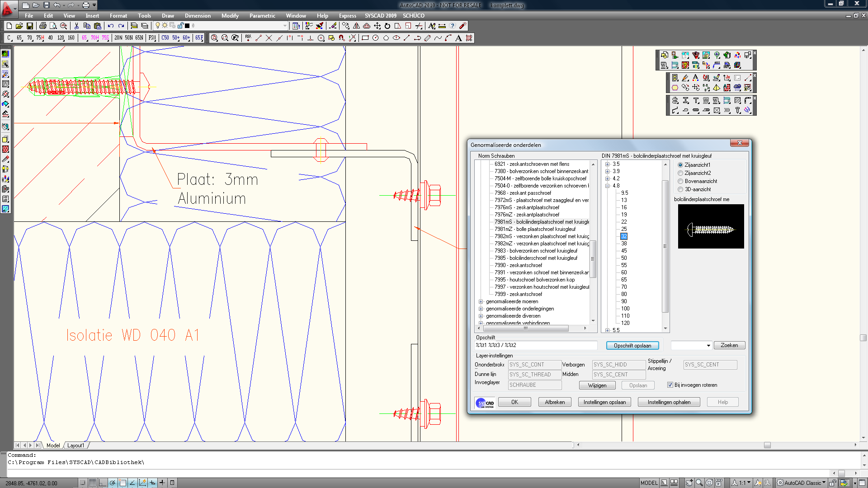Switch to the 3D-aanzicht view option
Viewport: 868px width, 488px height.
680,189
